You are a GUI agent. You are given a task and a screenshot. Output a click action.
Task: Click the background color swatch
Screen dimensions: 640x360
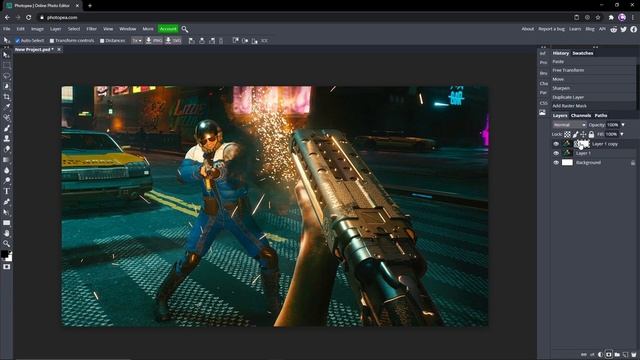pyautogui.click(x=9, y=258)
